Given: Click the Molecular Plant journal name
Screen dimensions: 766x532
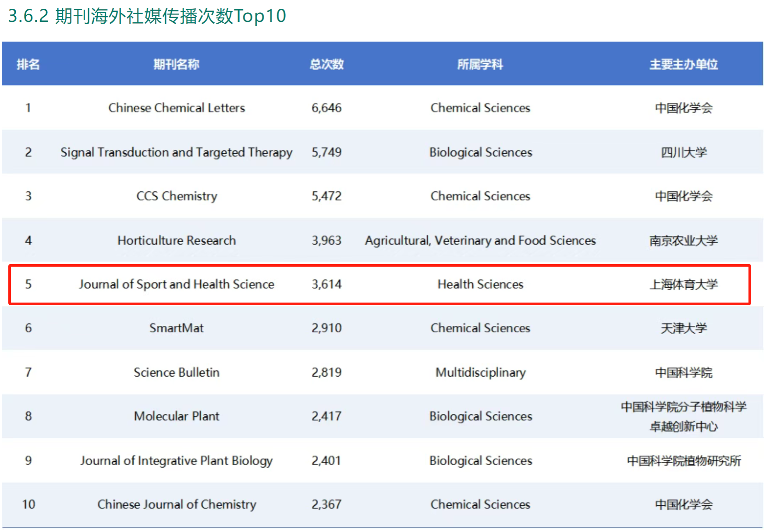Looking at the screenshot, I should (x=176, y=416).
